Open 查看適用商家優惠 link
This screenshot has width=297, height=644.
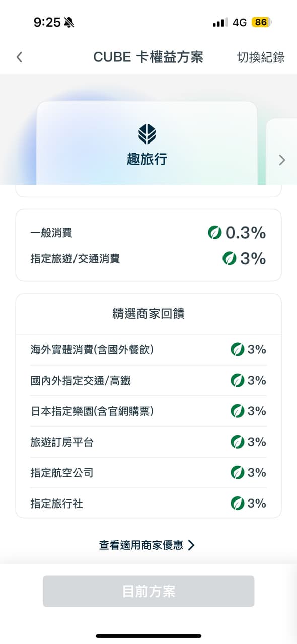pyautogui.click(x=141, y=545)
